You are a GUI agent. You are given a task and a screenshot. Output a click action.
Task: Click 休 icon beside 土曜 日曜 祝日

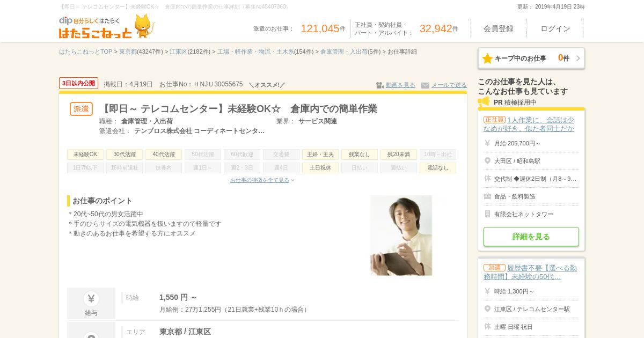pyautogui.click(x=487, y=327)
